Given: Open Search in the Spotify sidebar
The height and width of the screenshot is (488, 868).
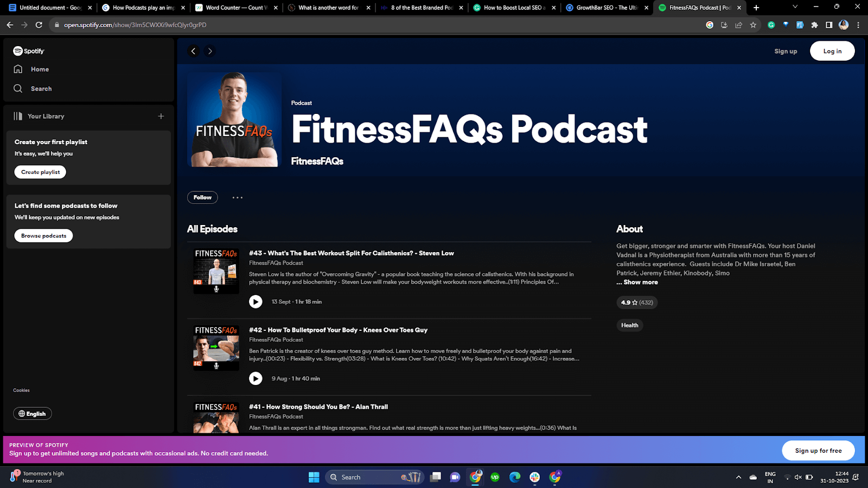Looking at the screenshot, I should click(x=41, y=89).
